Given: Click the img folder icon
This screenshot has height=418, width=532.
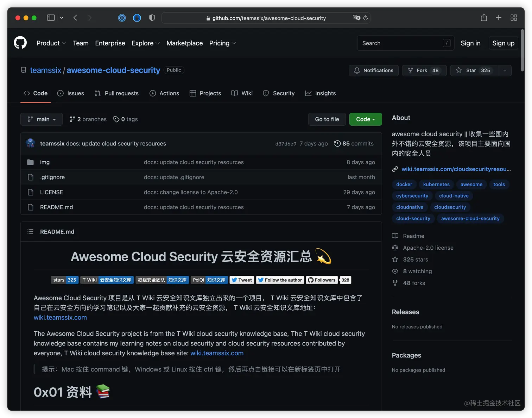Looking at the screenshot, I should coord(31,162).
